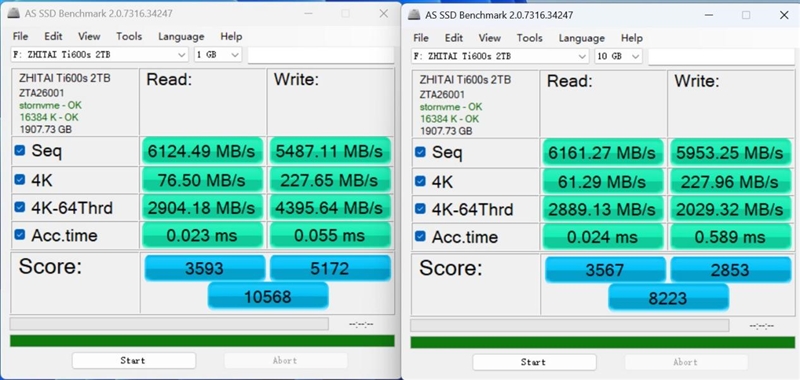Open Language menu in left window
Viewport: 800px width, 380px height.
coord(181,36)
